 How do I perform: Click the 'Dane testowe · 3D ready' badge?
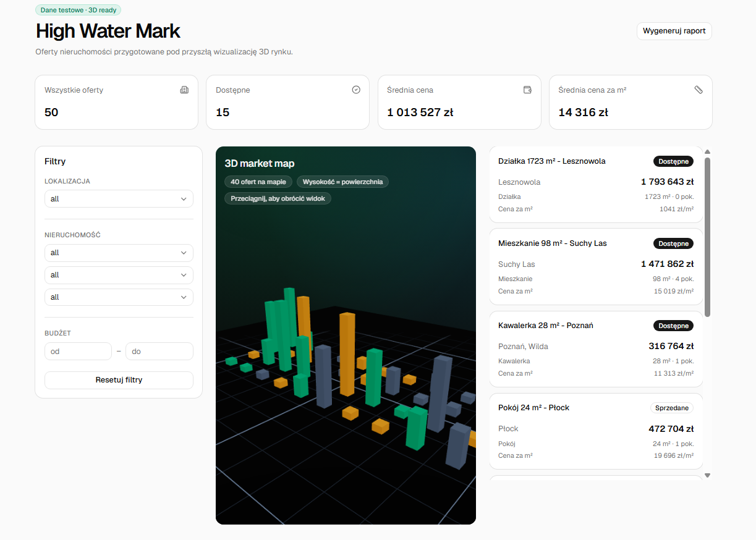click(x=78, y=10)
